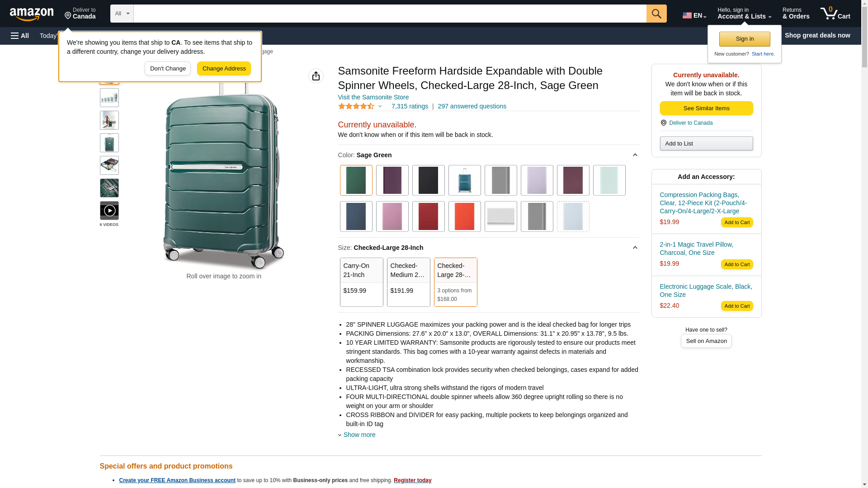Visit the Samsonite Store link
This screenshot has width=868, height=488.
point(373,97)
